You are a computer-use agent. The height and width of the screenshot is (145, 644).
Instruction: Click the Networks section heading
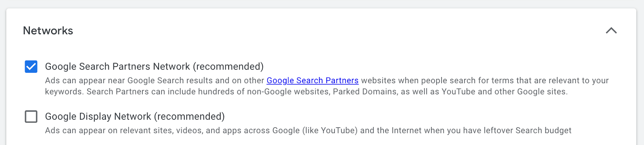coord(48,31)
